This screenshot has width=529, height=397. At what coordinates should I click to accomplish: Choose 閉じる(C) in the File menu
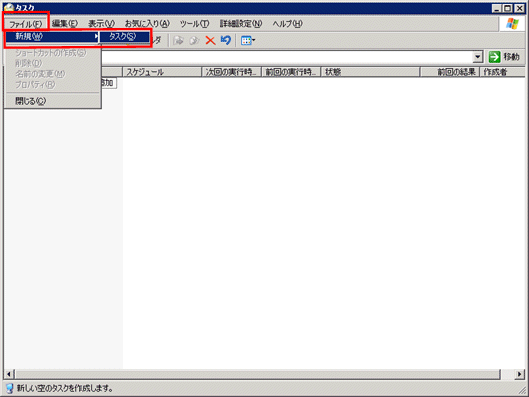[x=52, y=101]
